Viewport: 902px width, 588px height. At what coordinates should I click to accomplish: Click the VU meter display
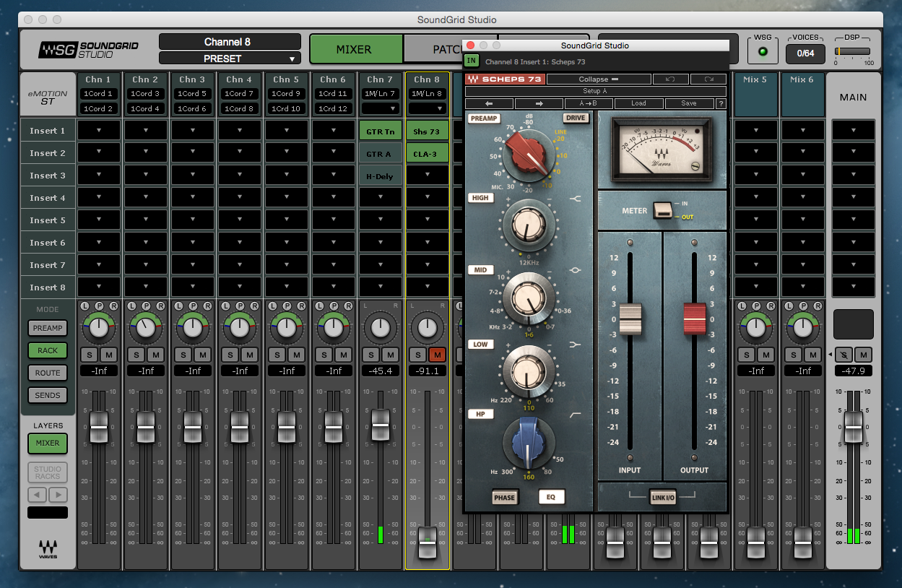pos(662,150)
